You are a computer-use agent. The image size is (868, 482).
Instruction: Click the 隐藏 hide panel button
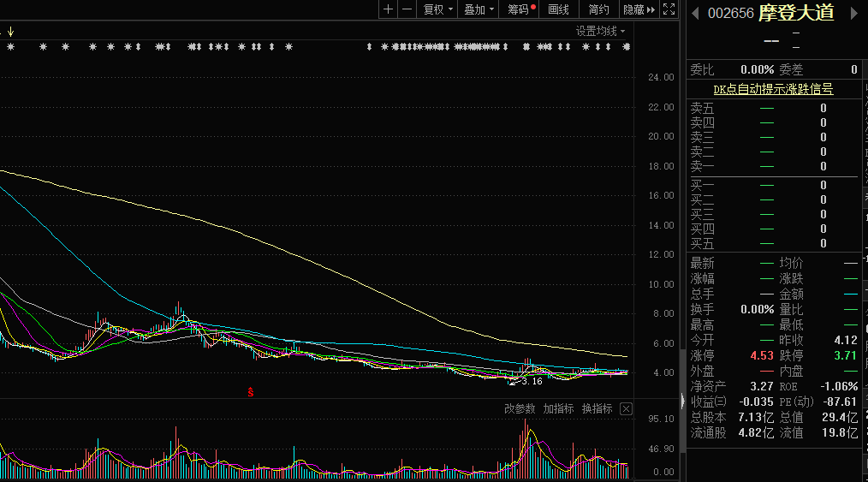pyautogui.click(x=639, y=9)
